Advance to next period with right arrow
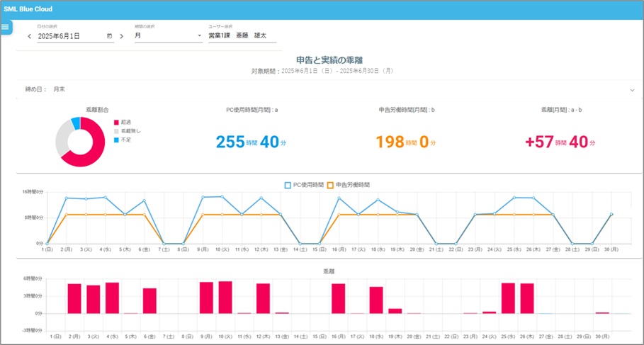Viewport: 644px width, 345px height. tap(121, 36)
